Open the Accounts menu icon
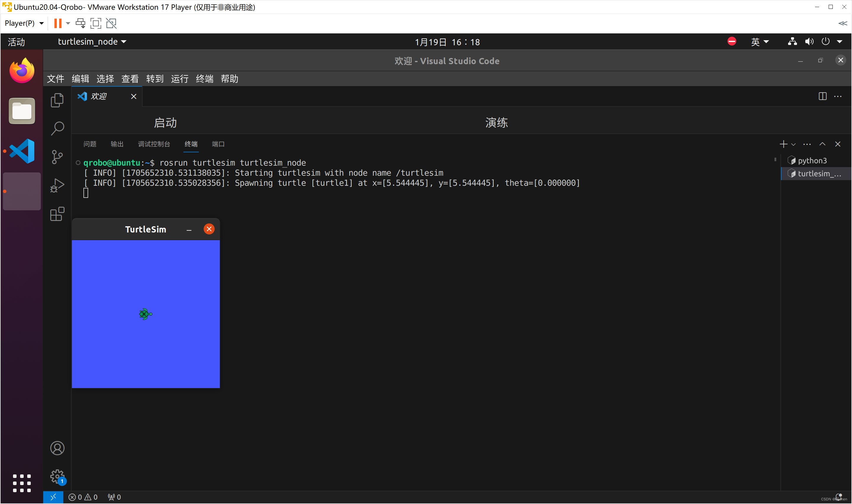The width and height of the screenshot is (852, 504). click(57, 448)
